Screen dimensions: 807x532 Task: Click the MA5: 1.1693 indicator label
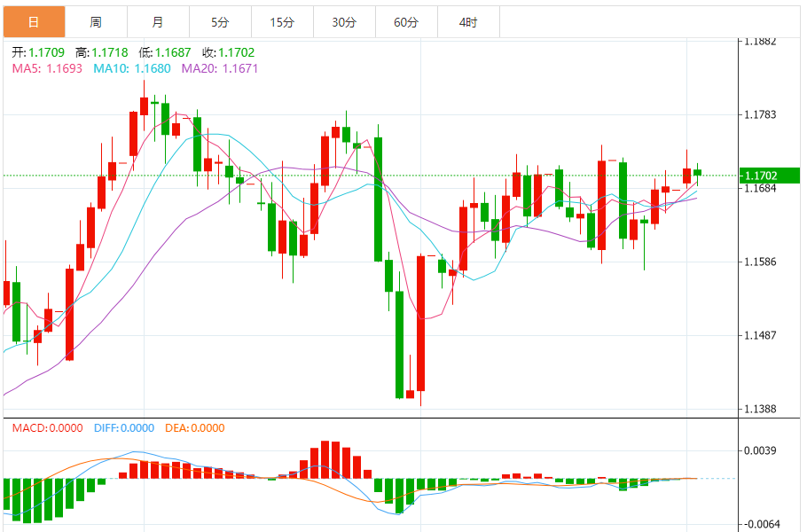coord(47,68)
